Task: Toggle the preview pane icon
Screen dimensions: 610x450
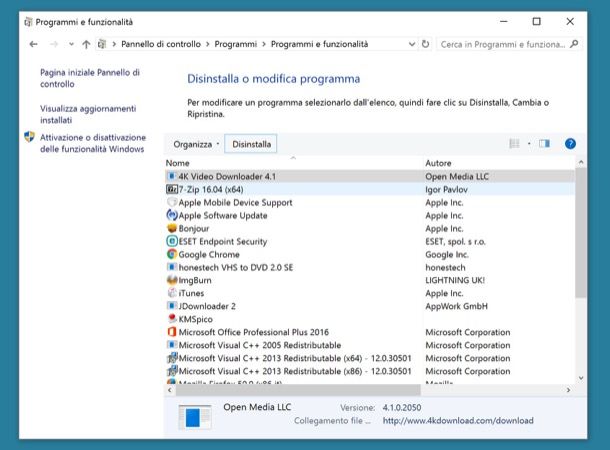Action: click(544, 144)
